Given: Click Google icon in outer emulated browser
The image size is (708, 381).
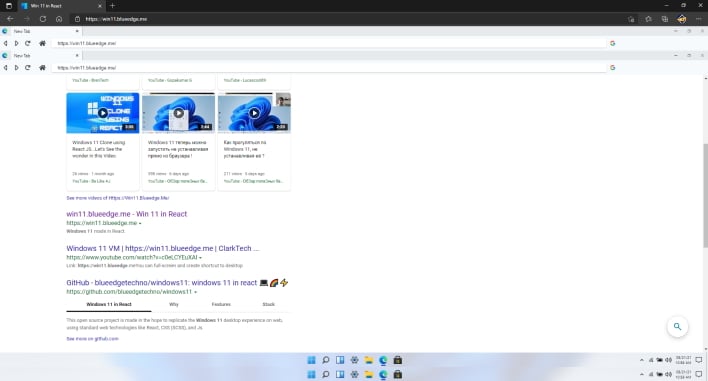Looking at the screenshot, I should click(613, 43).
